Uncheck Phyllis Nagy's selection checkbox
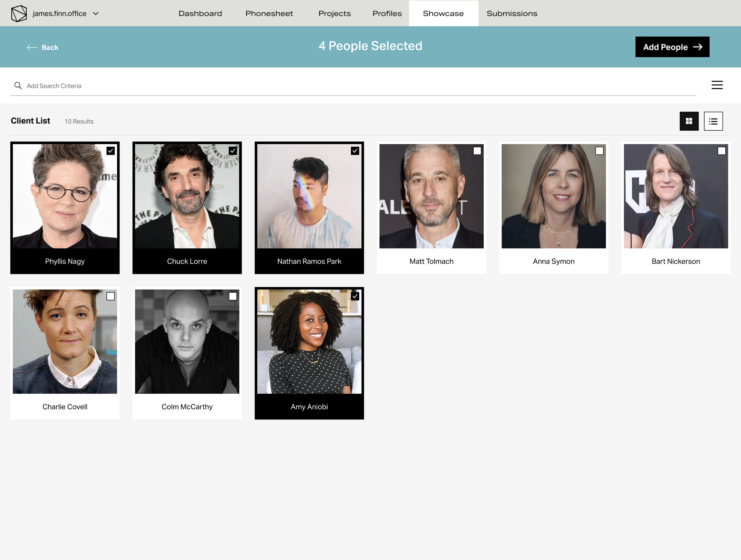This screenshot has height=560, width=741. tap(111, 151)
